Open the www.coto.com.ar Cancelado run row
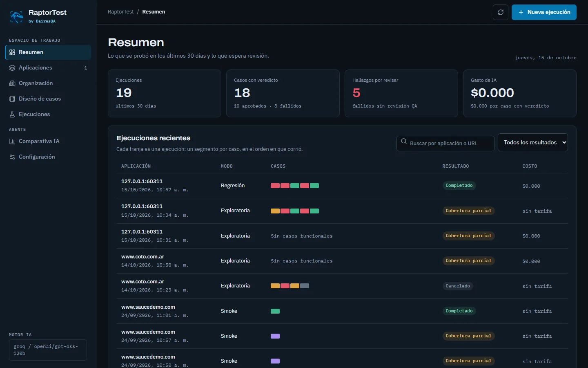The height and width of the screenshot is (368, 588). point(342,286)
